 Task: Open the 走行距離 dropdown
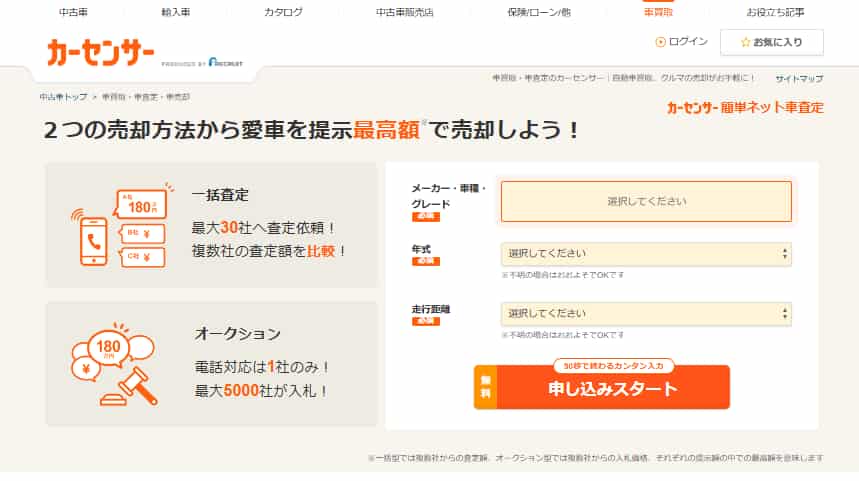pyautogui.click(x=646, y=314)
